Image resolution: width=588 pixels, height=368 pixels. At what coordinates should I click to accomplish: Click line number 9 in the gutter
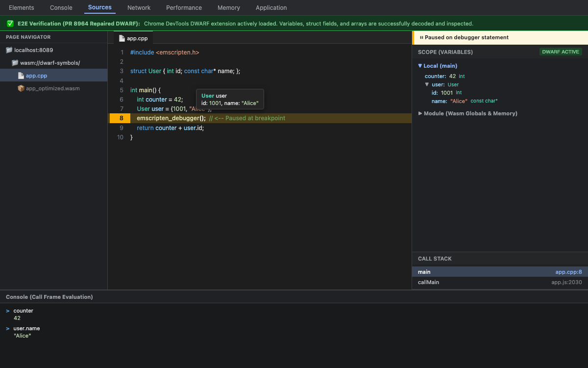122,128
